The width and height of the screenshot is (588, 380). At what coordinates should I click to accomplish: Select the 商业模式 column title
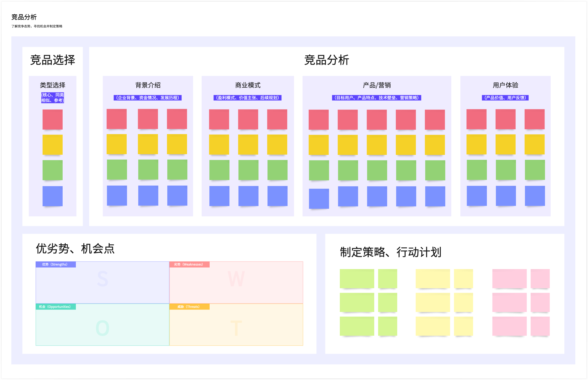(x=248, y=85)
